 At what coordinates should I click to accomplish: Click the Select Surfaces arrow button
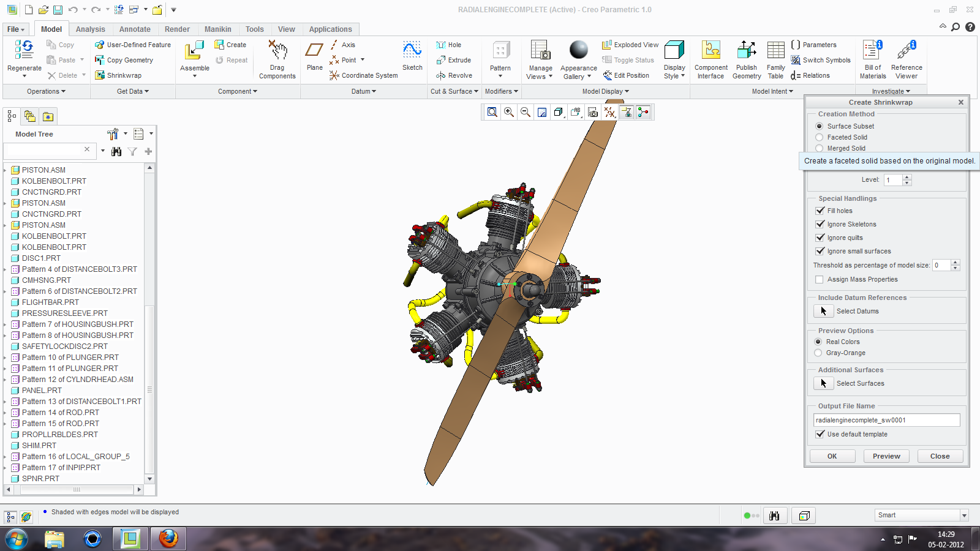(x=823, y=383)
